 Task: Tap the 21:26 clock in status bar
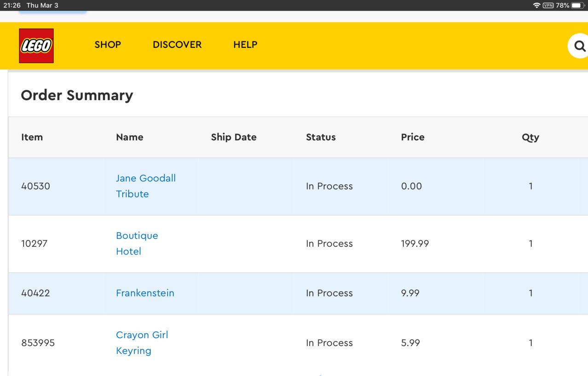pos(12,6)
